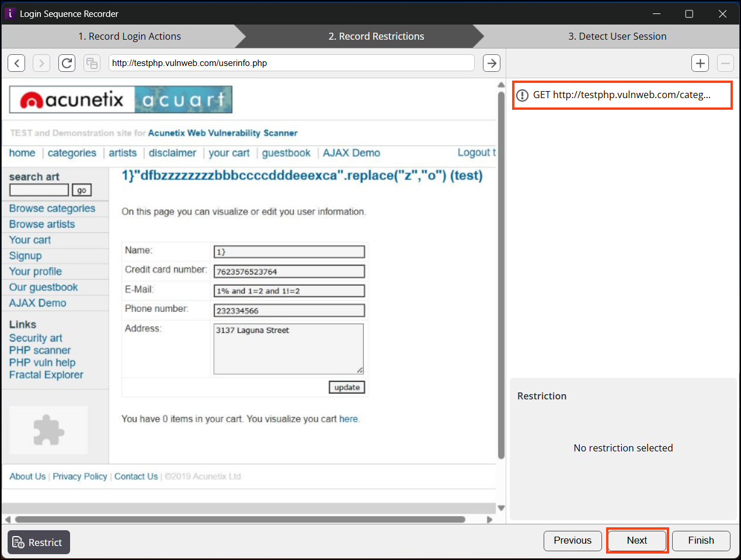The width and height of the screenshot is (741, 560).
Task: Go back with the Previous button
Action: point(572,541)
